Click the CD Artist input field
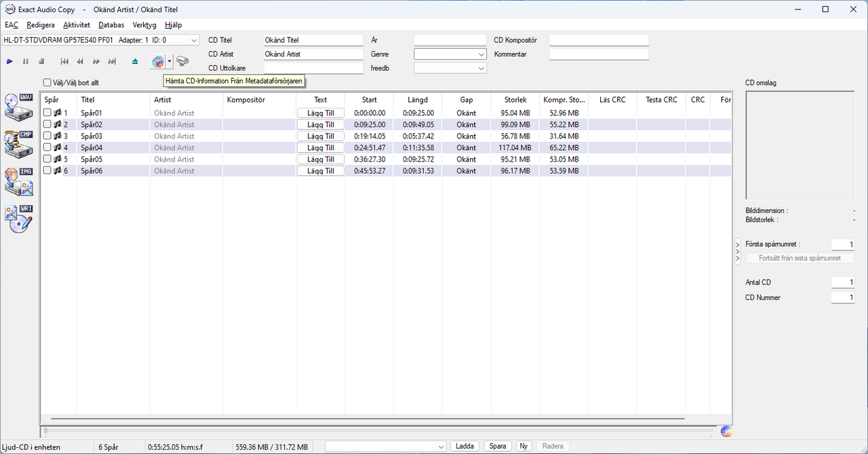This screenshot has width=868, height=454. (314, 54)
